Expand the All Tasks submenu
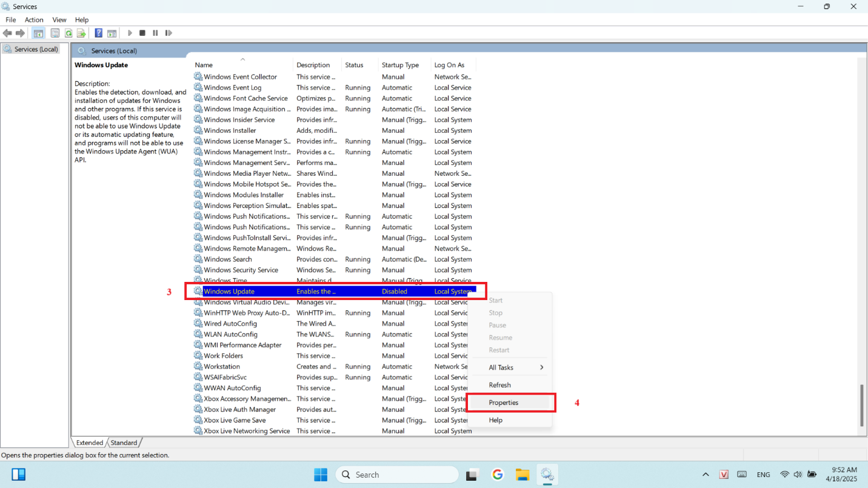Screen dimensions: 868x488 click(516, 367)
